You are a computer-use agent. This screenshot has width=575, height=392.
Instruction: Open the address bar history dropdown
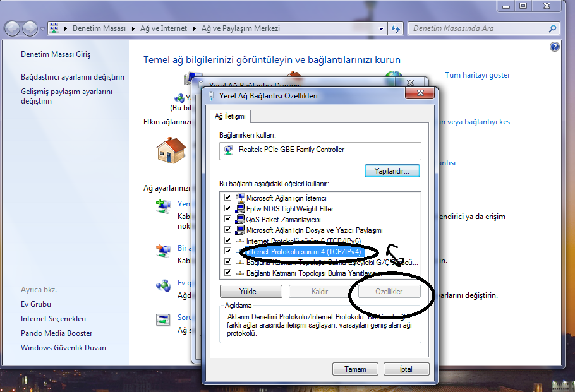pyautogui.click(x=382, y=28)
